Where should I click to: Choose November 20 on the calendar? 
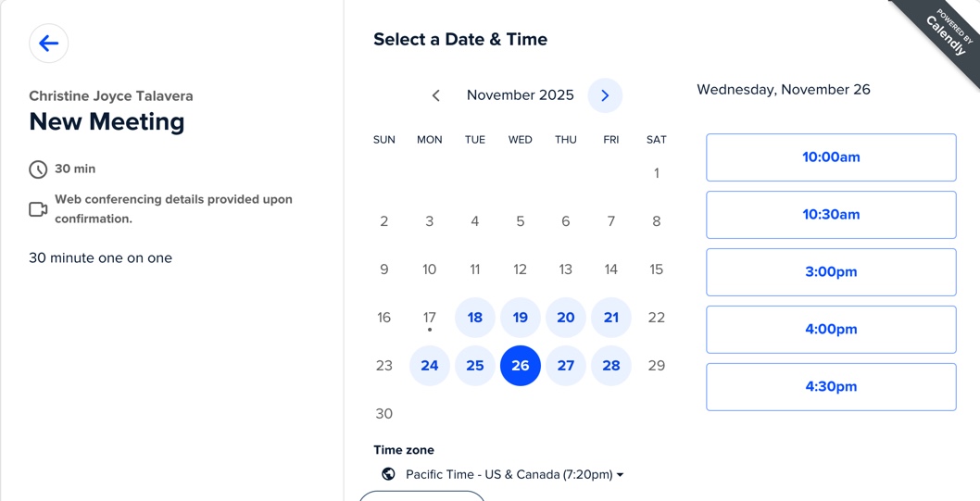(566, 318)
